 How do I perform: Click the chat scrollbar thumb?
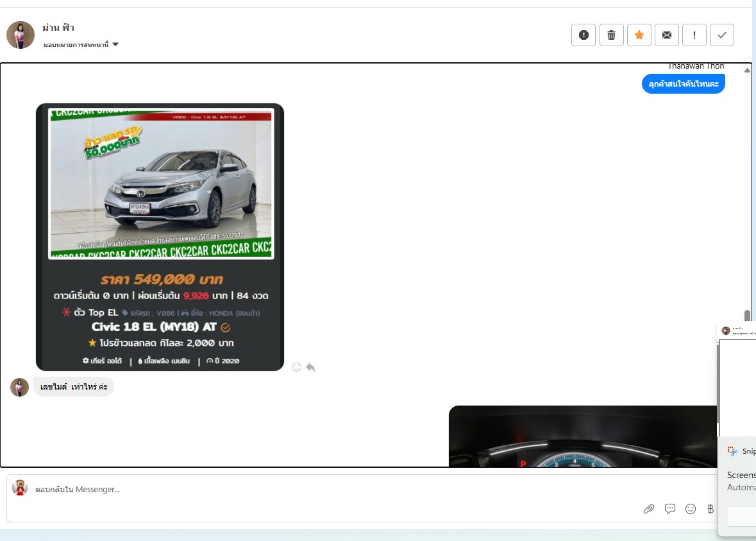coord(747,315)
